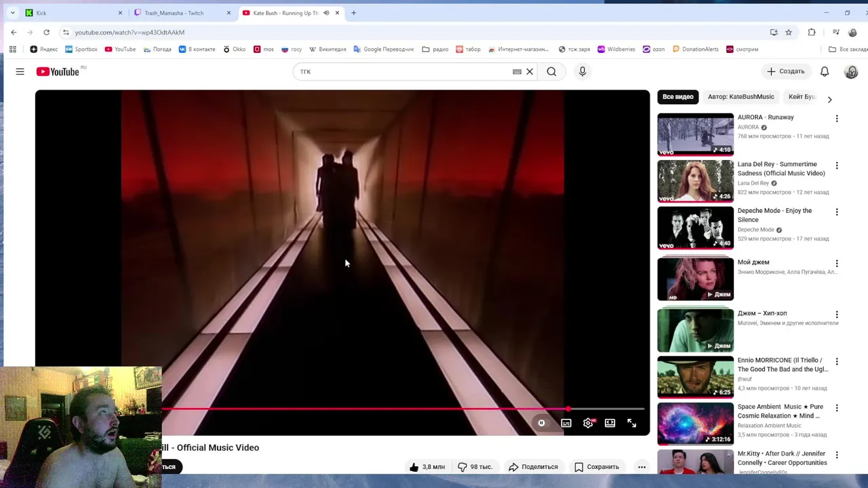This screenshot has height=488, width=868.
Task: Like the video with 3,8 млн
Action: tap(427, 467)
